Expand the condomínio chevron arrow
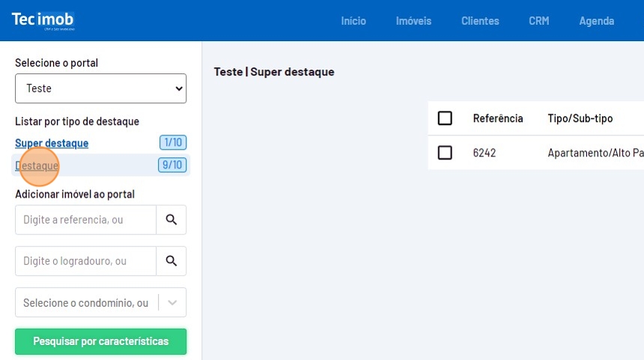644x360 pixels. [x=173, y=302]
